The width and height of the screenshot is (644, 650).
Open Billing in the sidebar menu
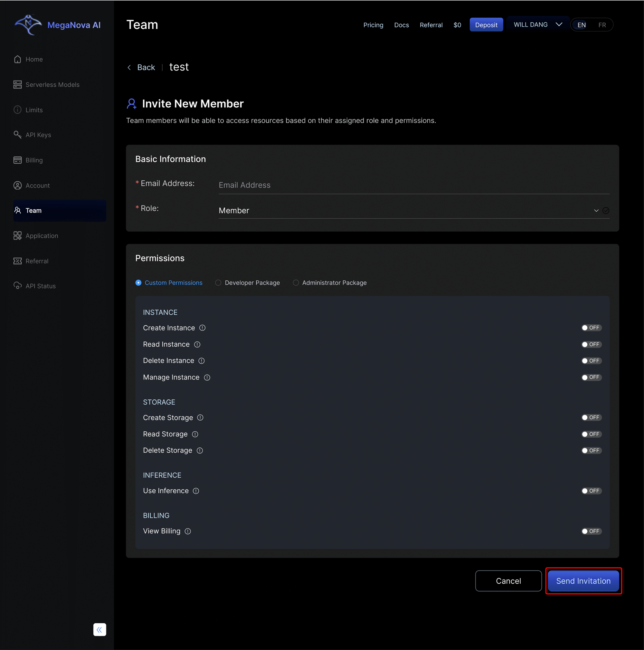[34, 160]
